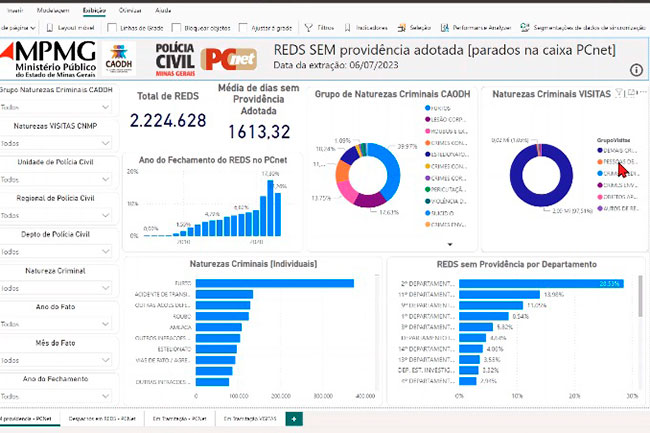Select the FURTO bar in Naturezas Criminais

click(x=275, y=283)
